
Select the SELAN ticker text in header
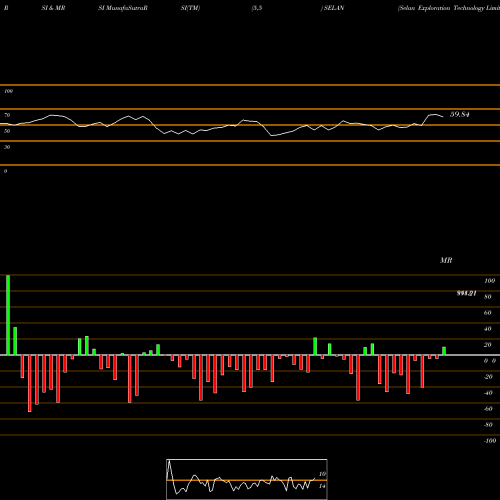[x=334, y=8]
